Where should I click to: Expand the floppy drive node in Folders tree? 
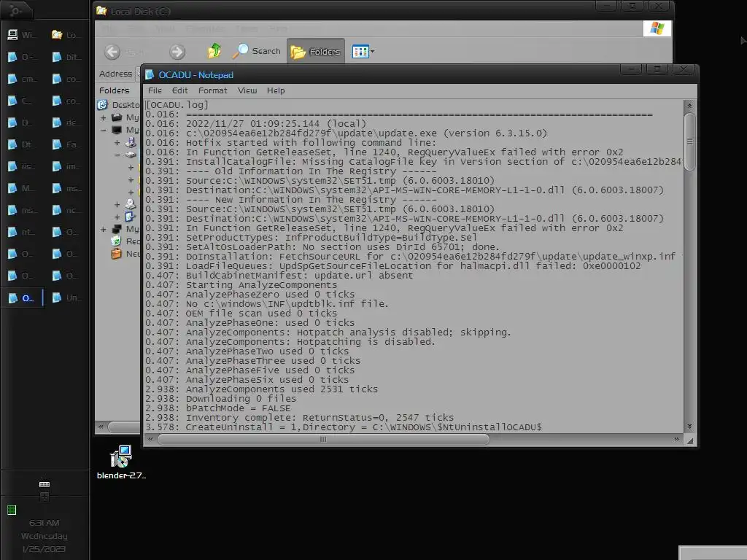click(x=117, y=142)
